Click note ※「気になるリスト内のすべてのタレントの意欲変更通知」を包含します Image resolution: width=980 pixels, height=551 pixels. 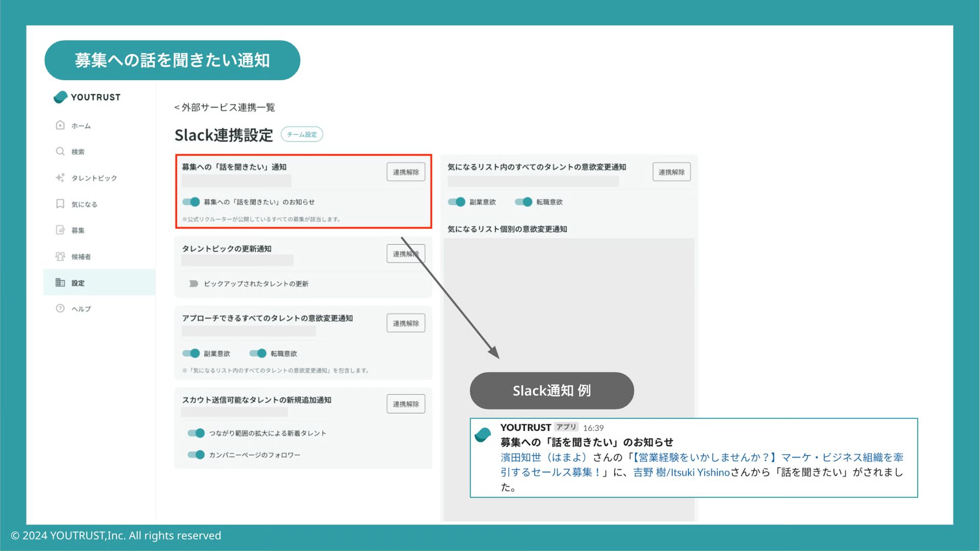click(276, 370)
